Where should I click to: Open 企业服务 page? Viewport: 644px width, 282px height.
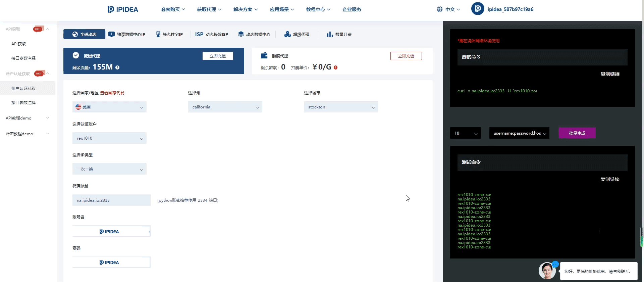click(x=352, y=9)
